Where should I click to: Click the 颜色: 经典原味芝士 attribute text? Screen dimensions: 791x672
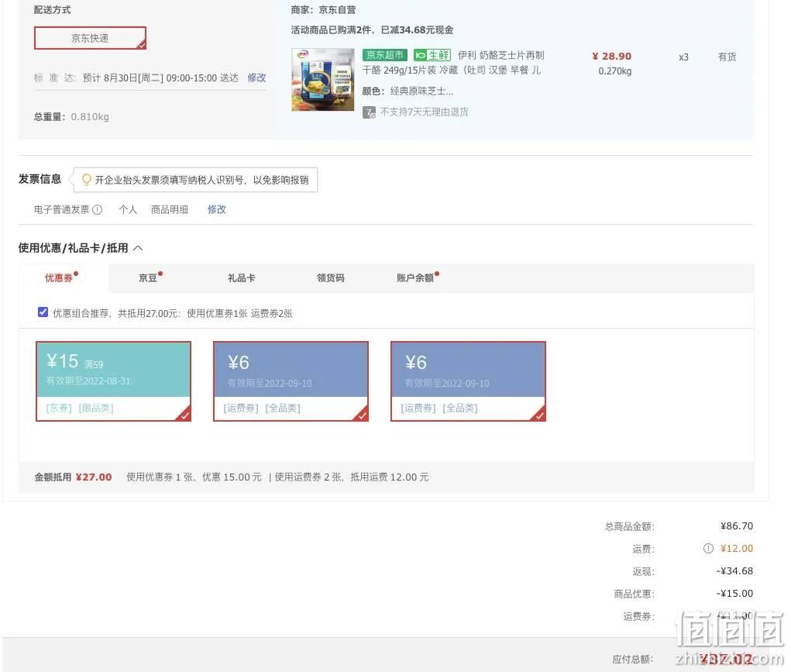(x=408, y=91)
